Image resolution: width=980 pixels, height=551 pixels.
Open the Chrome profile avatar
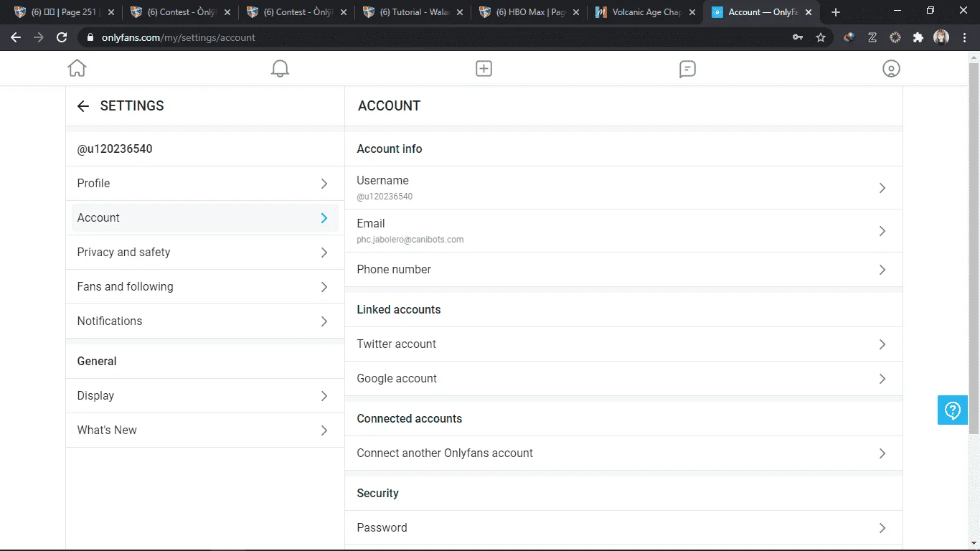pos(941,37)
